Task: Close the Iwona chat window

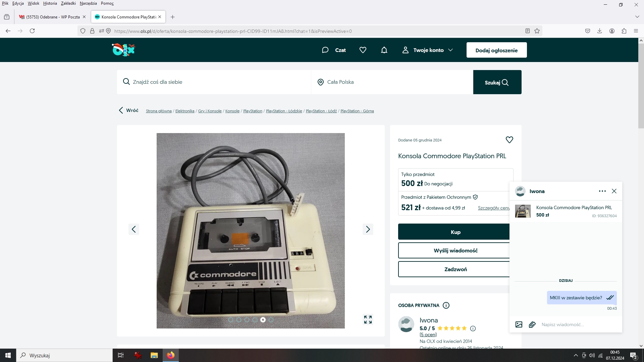Action: click(x=614, y=191)
